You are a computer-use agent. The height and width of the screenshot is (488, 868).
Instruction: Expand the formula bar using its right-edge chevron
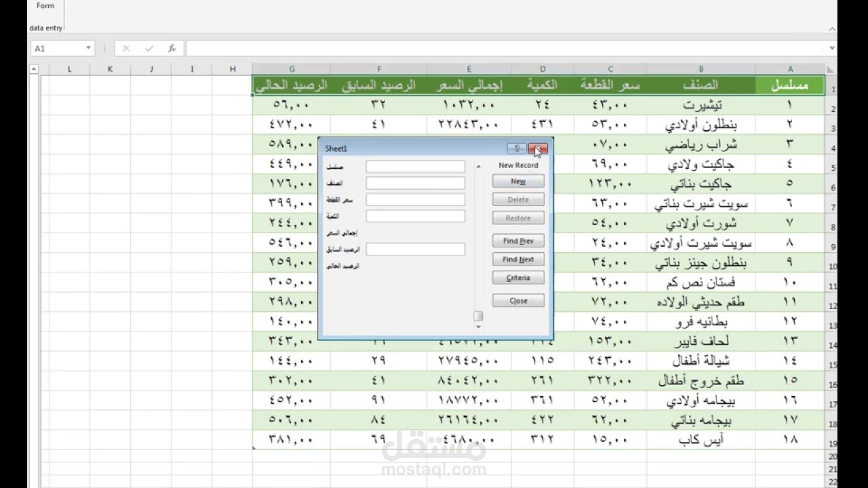832,48
